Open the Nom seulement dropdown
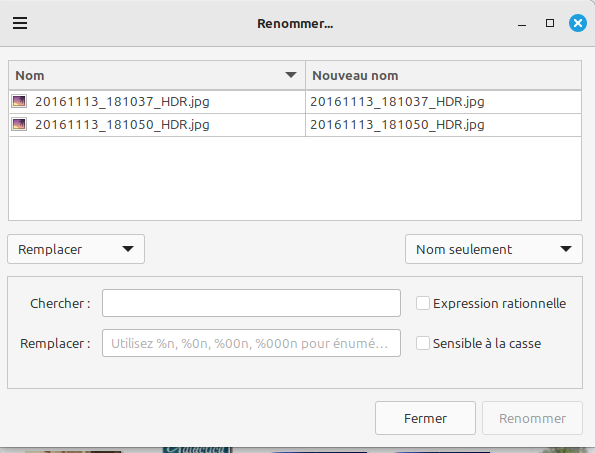The width and height of the screenshot is (595, 453). click(494, 249)
